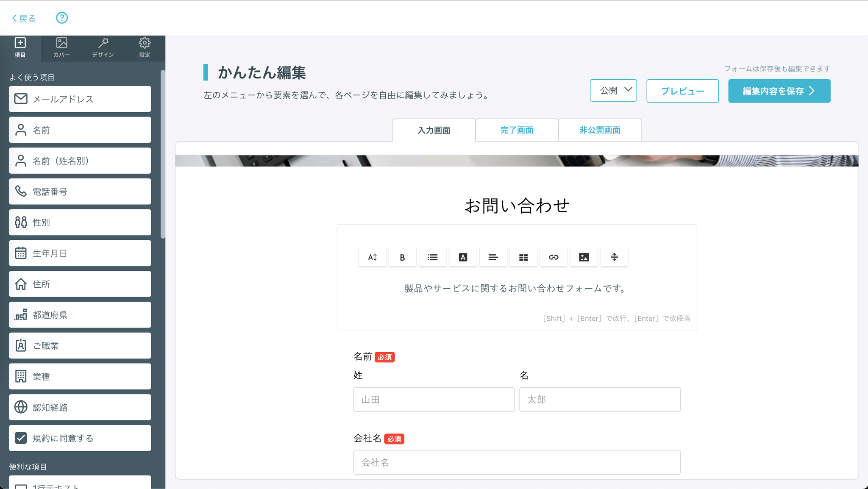Add a 電話番号 field from the sidebar
This screenshot has width=868, height=489.
(x=80, y=191)
